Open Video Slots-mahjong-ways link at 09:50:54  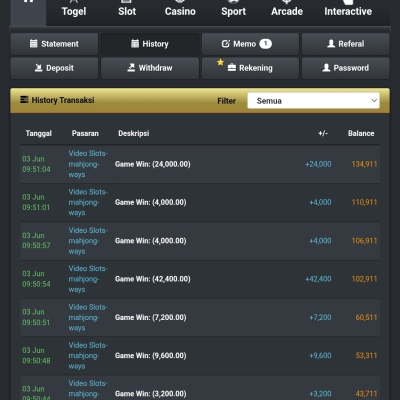tap(88, 279)
